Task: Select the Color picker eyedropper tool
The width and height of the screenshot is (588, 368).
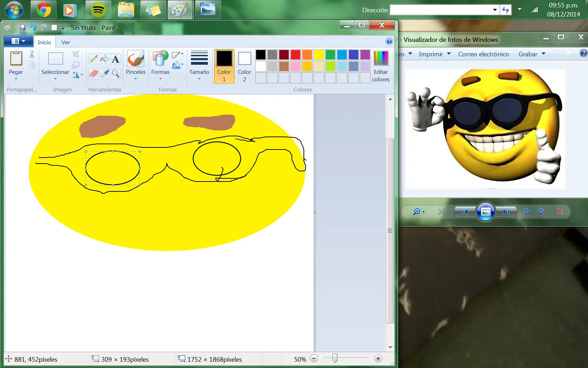Action: pyautogui.click(x=104, y=74)
